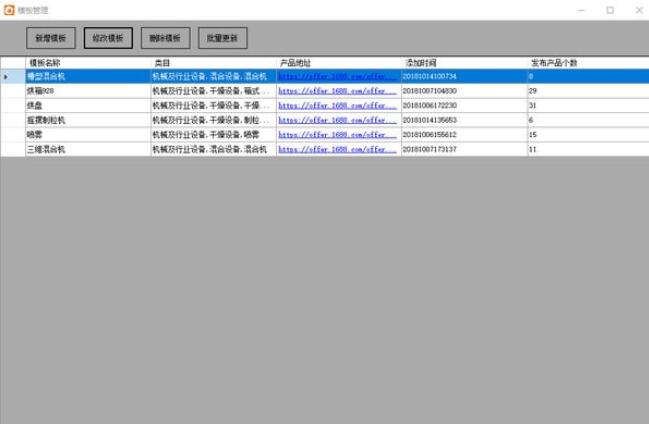Viewport: 649px width, 424px height.
Task: Select the 喷雾 template name cell
Action: coord(87,134)
